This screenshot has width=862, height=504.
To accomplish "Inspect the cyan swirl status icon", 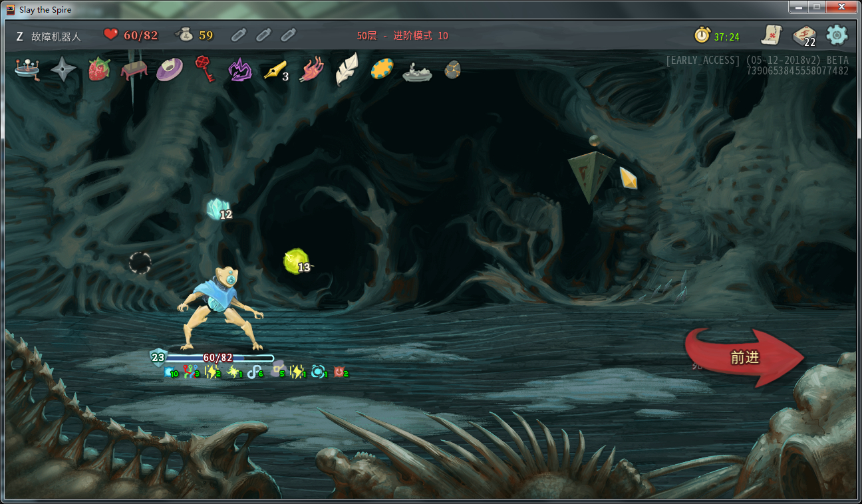I will click(319, 372).
